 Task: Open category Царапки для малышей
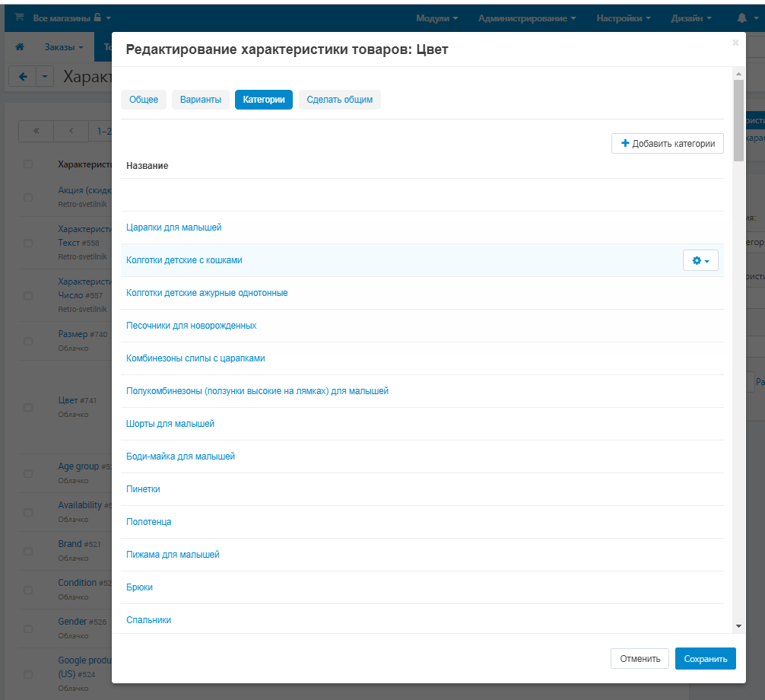coord(173,228)
